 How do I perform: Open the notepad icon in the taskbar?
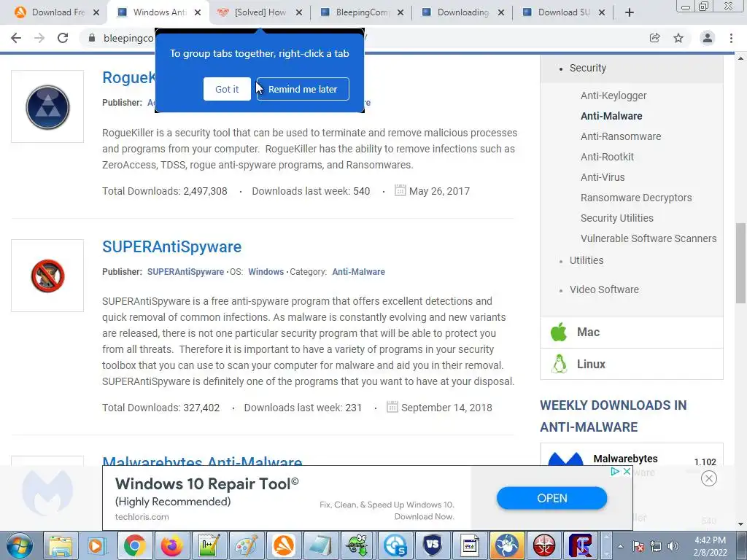(321, 545)
